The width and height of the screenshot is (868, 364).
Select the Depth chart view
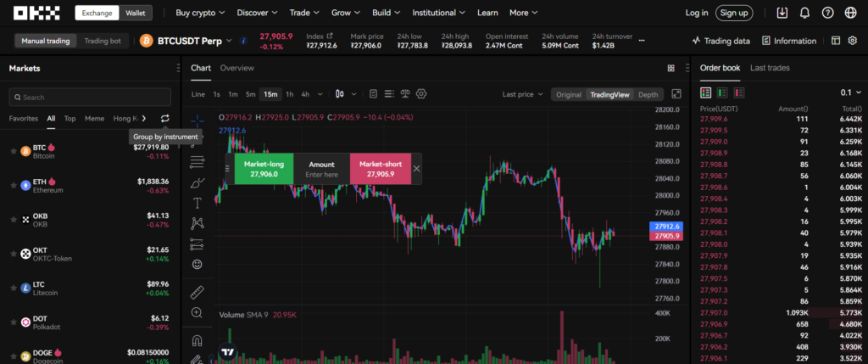[x=648, y=94]
